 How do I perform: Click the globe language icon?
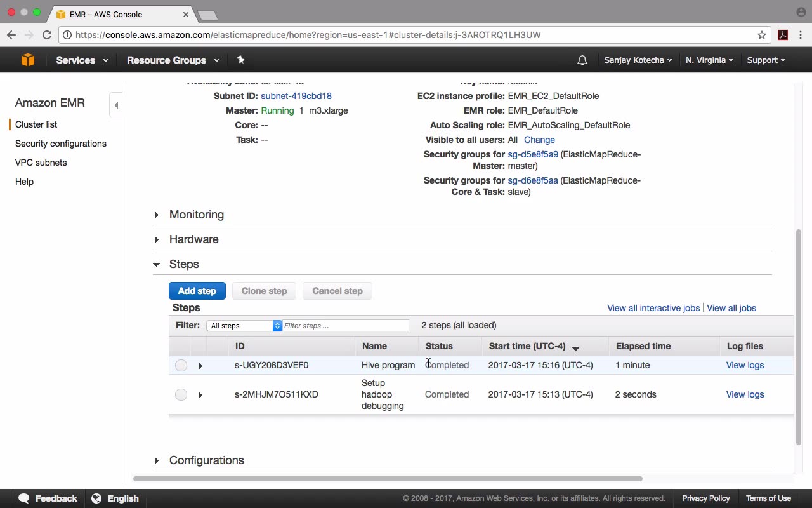(x=96, y=498)
